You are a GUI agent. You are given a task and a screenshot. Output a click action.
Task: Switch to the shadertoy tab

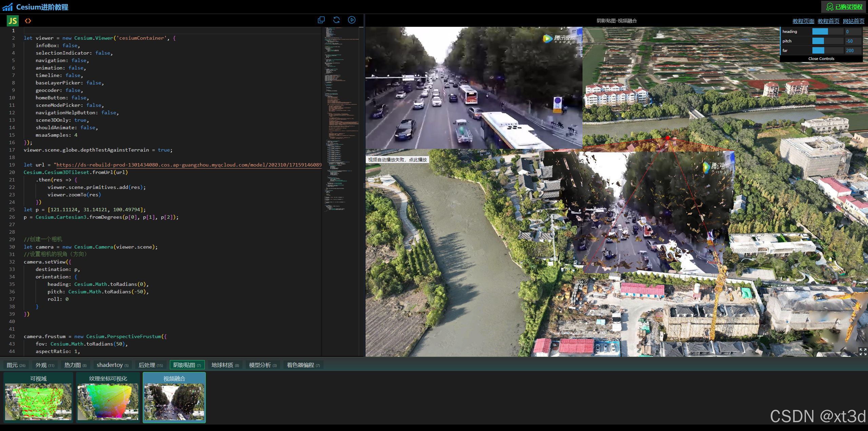pyautogui.click(x=112, y=365)
